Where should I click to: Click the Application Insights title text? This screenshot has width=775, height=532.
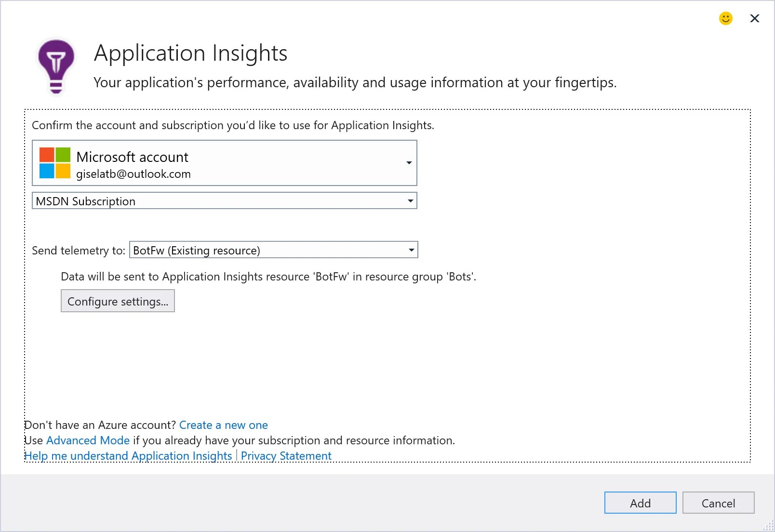191,53
